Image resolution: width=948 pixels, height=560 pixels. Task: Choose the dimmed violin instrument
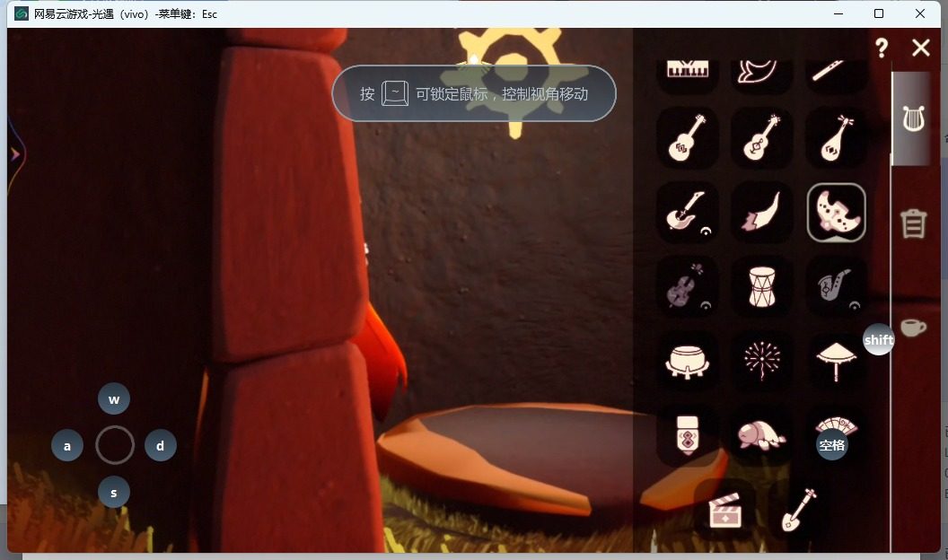click(688, 286)
